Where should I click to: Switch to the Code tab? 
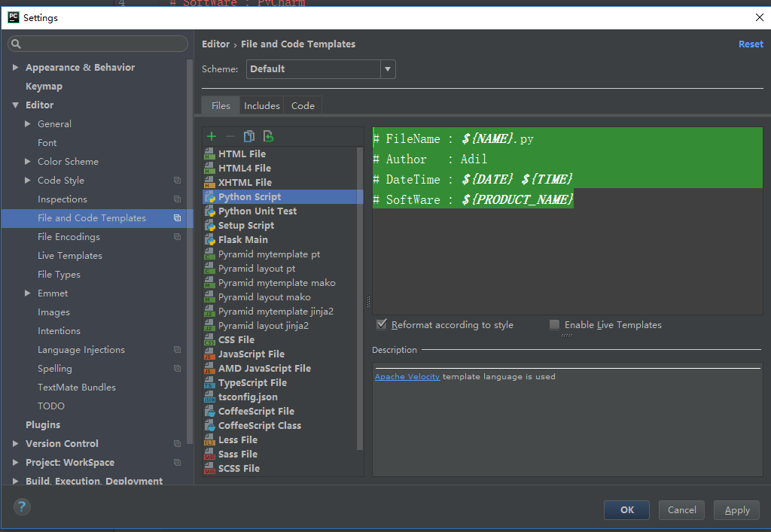(x=303, y=105)
